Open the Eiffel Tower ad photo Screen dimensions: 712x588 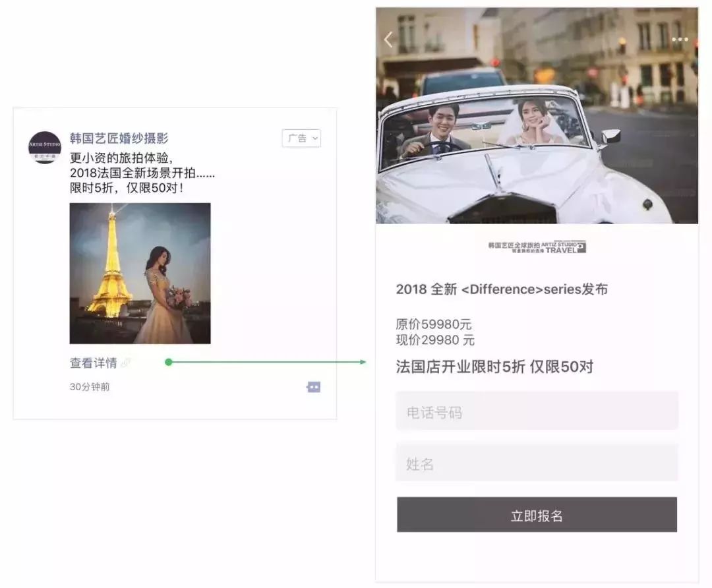[140, 274]
